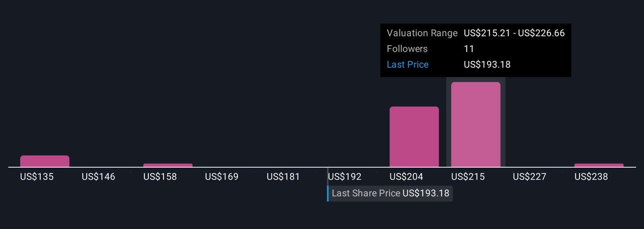The image size is (644, 229).
Task: Select the followers count 11
Action: [x=469, y=49]
